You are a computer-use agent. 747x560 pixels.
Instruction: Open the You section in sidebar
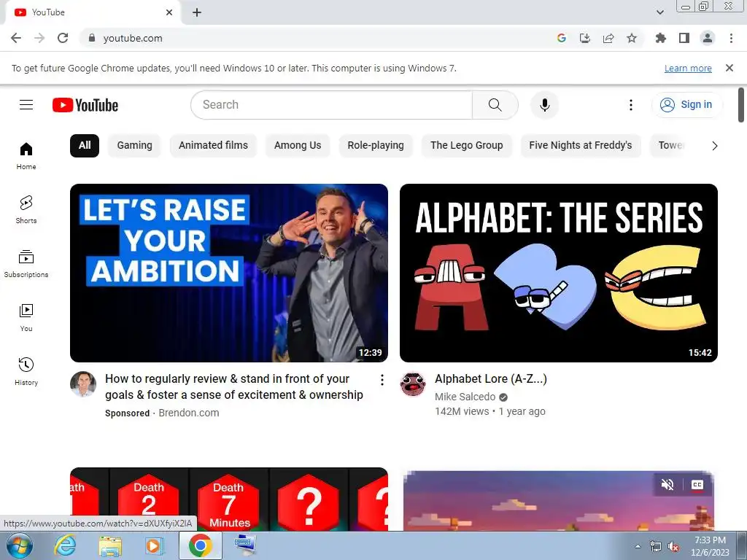tap(26, 318)
